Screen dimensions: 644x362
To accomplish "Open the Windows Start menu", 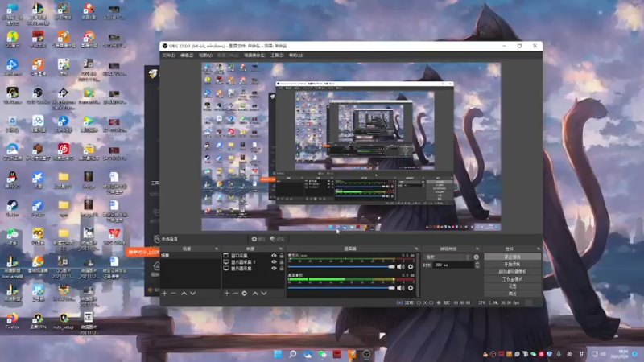I will pyautogui.click(x=278, y=354).
